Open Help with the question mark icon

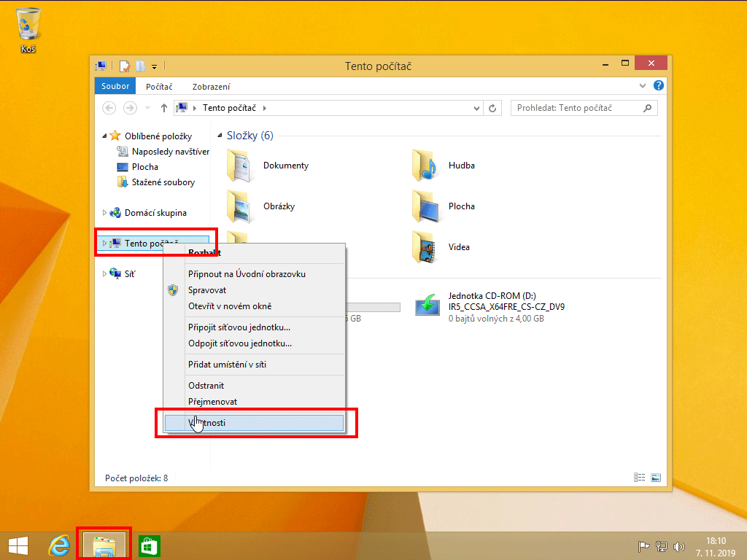click(x=659, y=85)
